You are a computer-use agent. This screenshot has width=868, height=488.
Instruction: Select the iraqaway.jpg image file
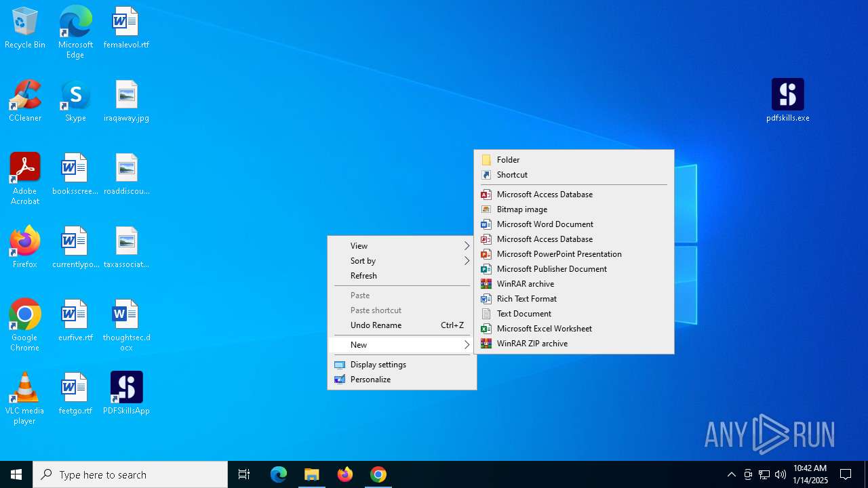click(x=126, y=101)
